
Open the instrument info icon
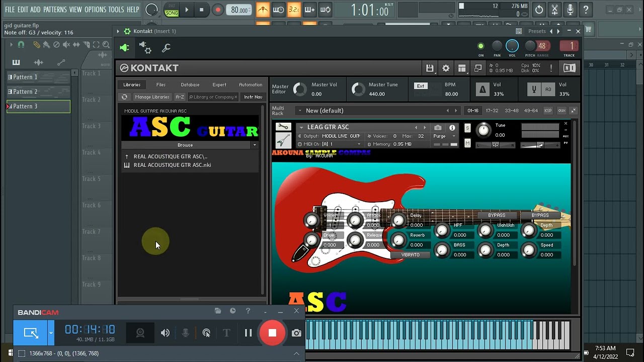452,128
